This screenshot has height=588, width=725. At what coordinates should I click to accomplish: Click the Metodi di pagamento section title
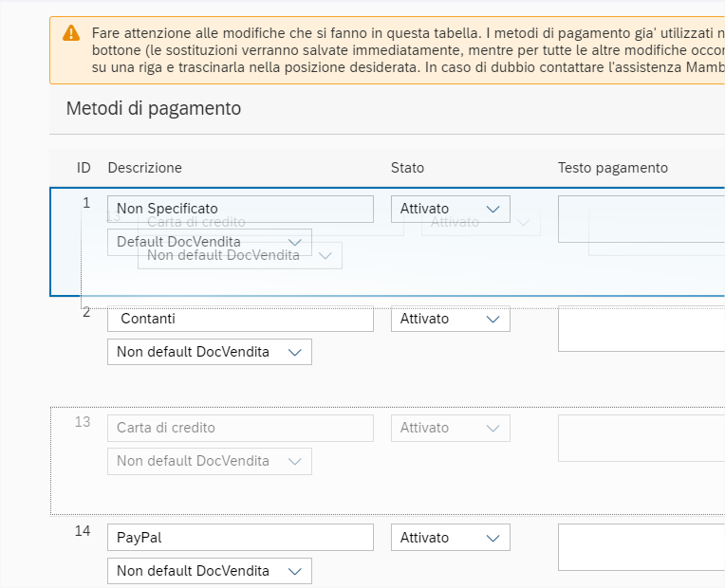point(154,109)
